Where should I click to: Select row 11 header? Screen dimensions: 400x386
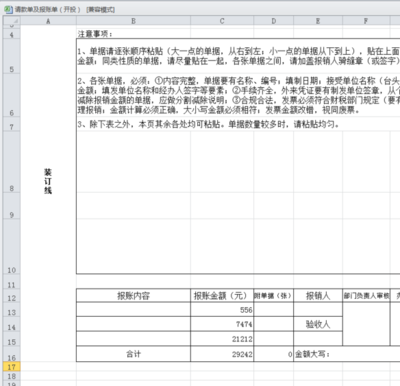[11, 281]
